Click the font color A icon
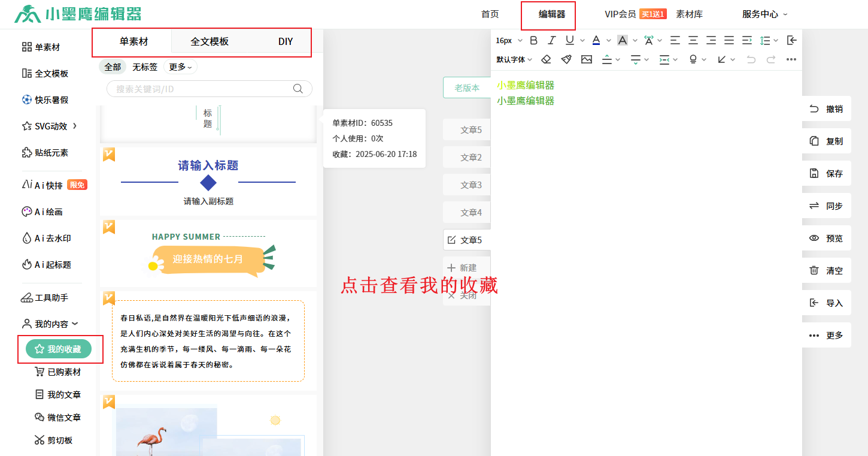The height and width of the screenshot is (456, 868). click(596, 40)
